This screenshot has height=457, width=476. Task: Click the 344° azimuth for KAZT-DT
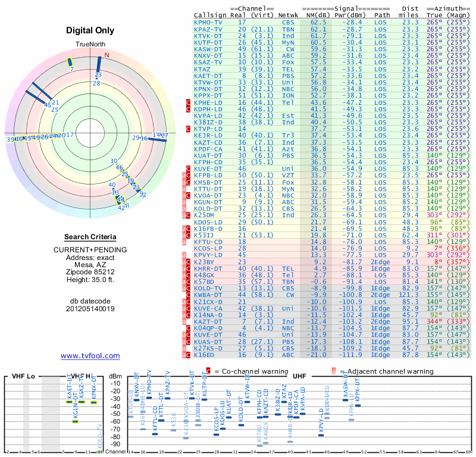(434, 321)
